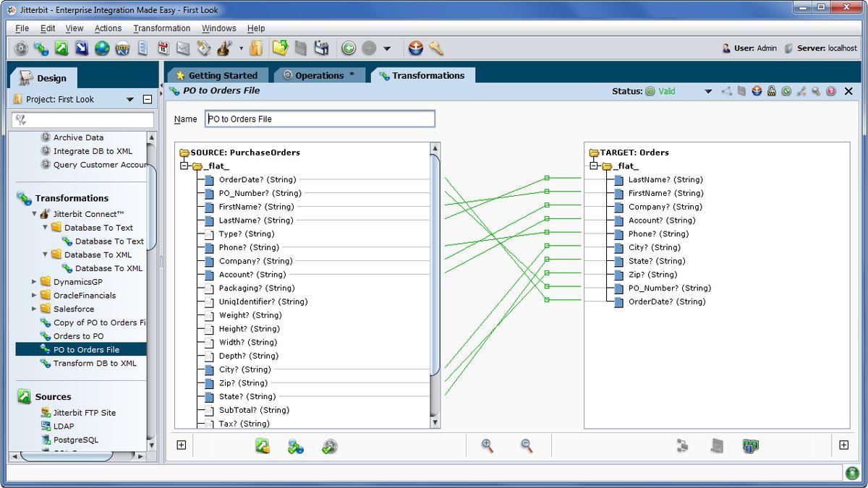Click the project tree search field
The height and width of the screenshot is (488, 868).
click(83, 120)
